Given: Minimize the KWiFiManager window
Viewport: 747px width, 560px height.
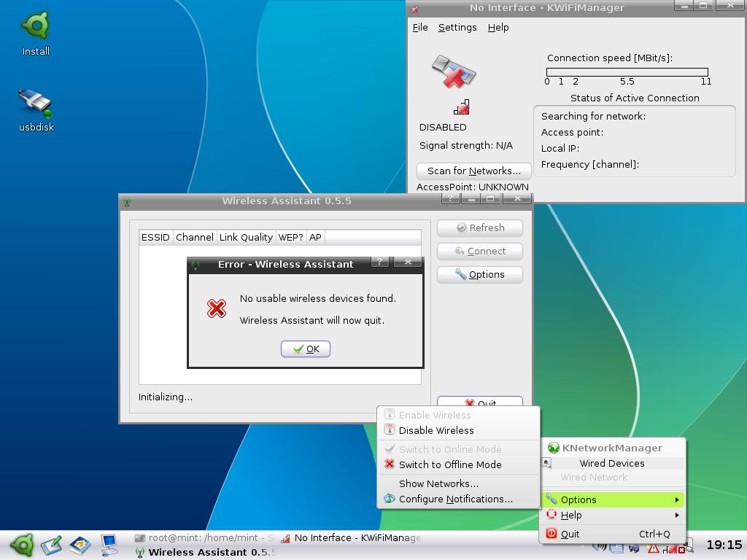Looking at the screenshot, I should click(684, 6).
